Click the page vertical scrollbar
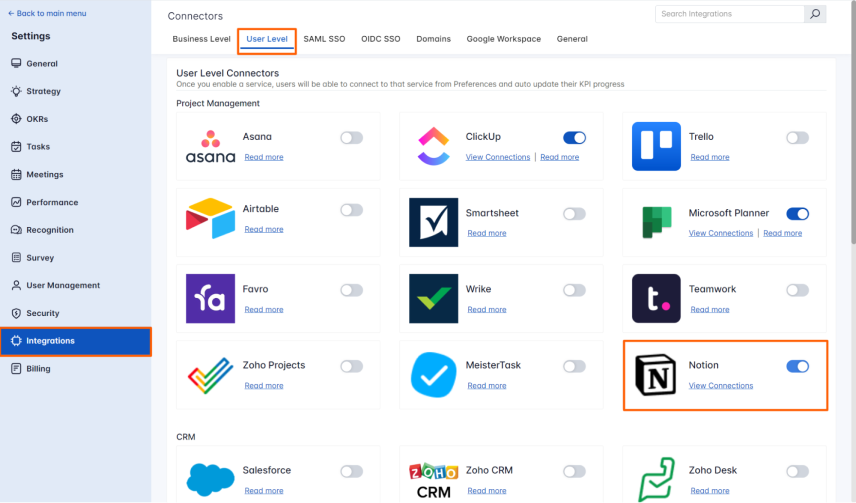Image resolution: width=856 pixels, height=503 pixels. 853,123
